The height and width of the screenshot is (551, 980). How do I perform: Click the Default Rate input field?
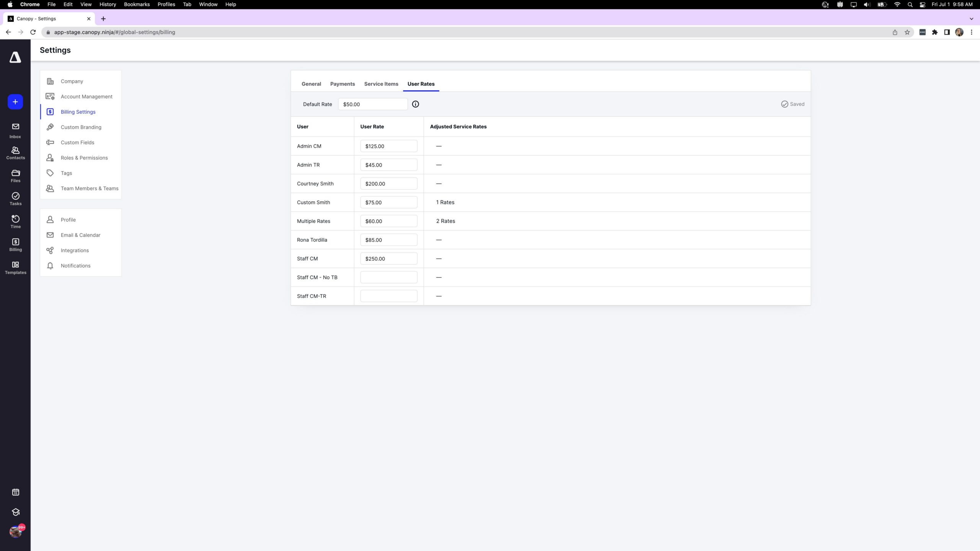(x=372, y=104)
